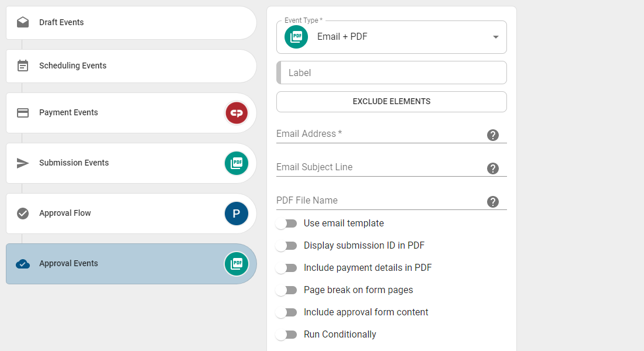Focus the Label input field
The width and height of the screenshot is (644, 351).
(392, 73)
